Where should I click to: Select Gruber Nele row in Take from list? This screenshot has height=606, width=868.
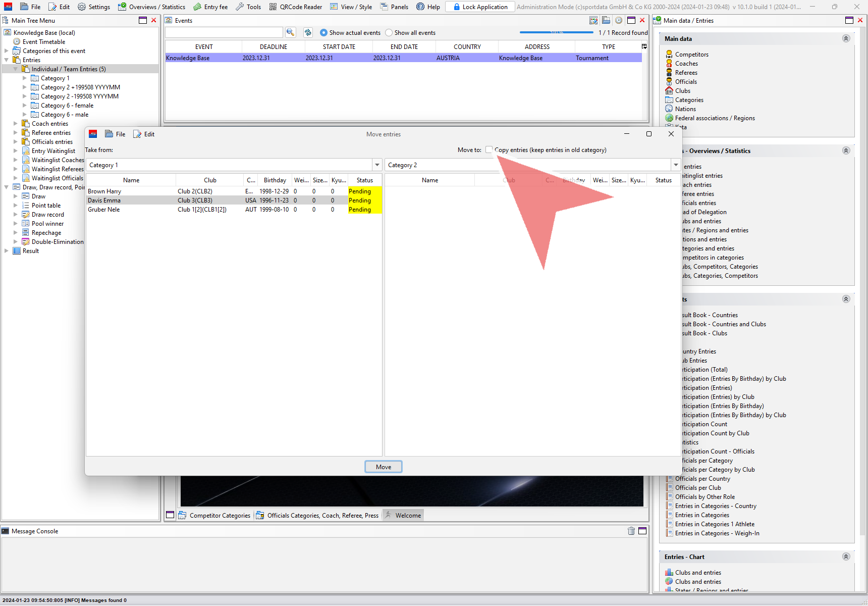point(234,210)
